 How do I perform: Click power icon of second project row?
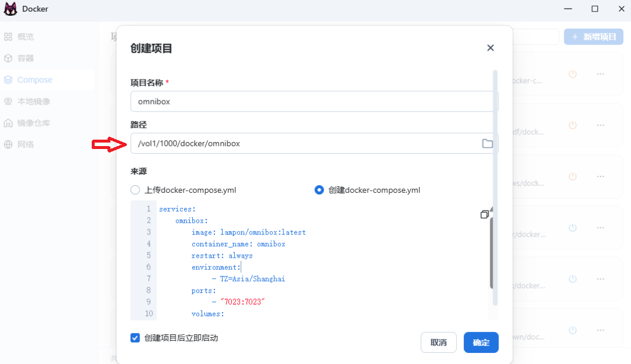573,125
